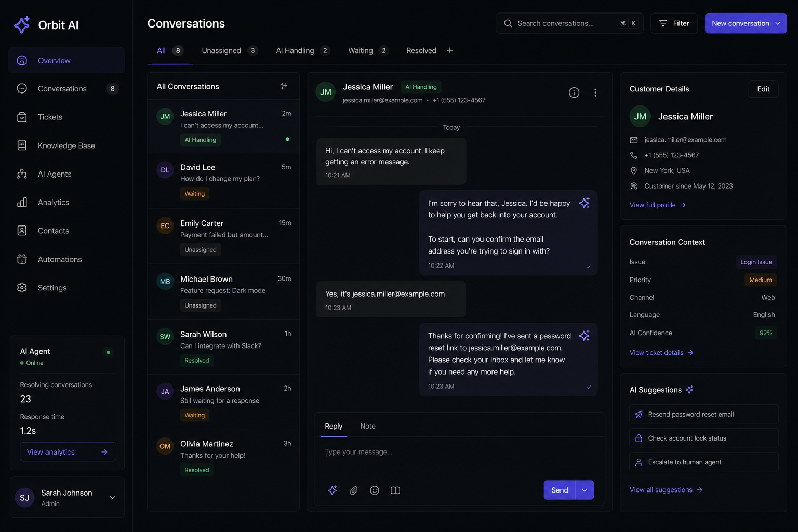Click the 92% AI Confidence value
Image resolution: width=798 pixels, height=532 pixels.
(765, 333)
